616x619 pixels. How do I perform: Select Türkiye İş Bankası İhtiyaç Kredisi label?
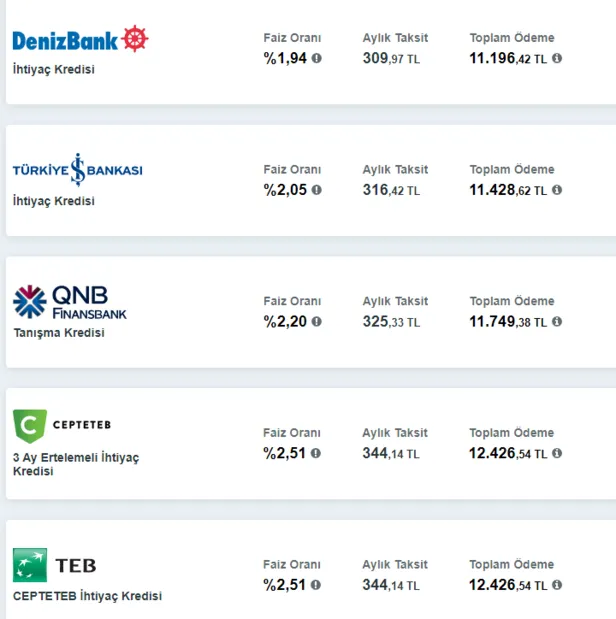click(54, 201)
